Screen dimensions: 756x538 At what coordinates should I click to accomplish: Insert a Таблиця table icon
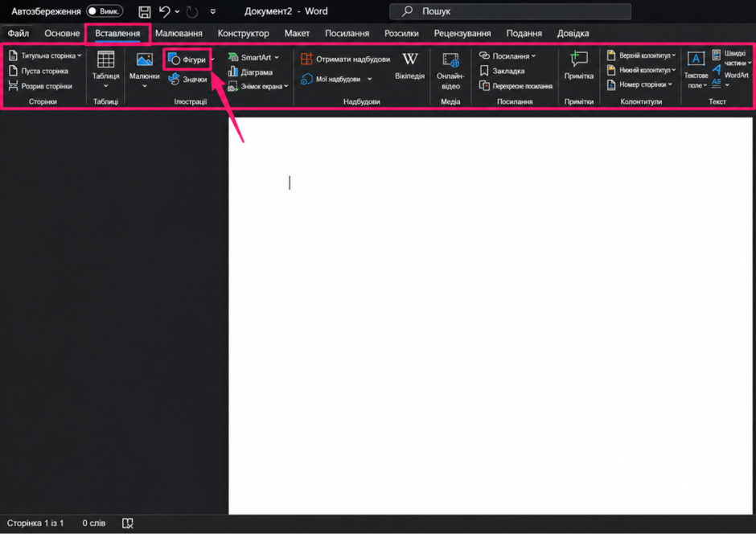(105, 60)
